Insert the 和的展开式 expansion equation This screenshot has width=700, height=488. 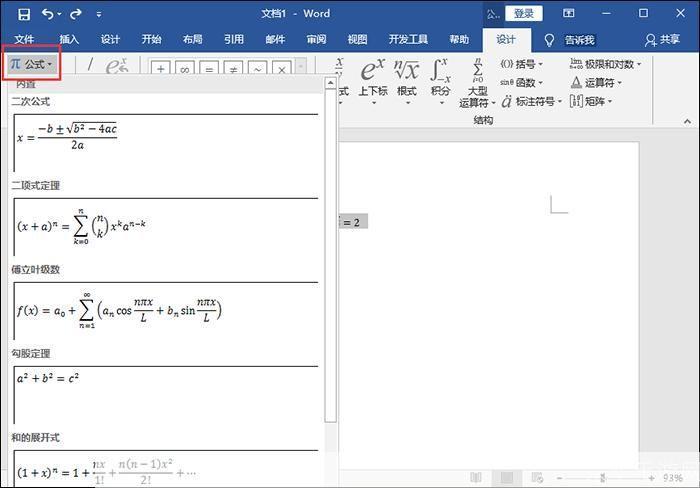(166, 468)
